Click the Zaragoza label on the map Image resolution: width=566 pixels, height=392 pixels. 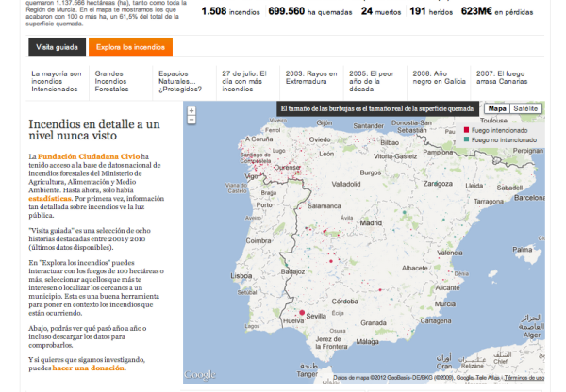tap(438, 184)
